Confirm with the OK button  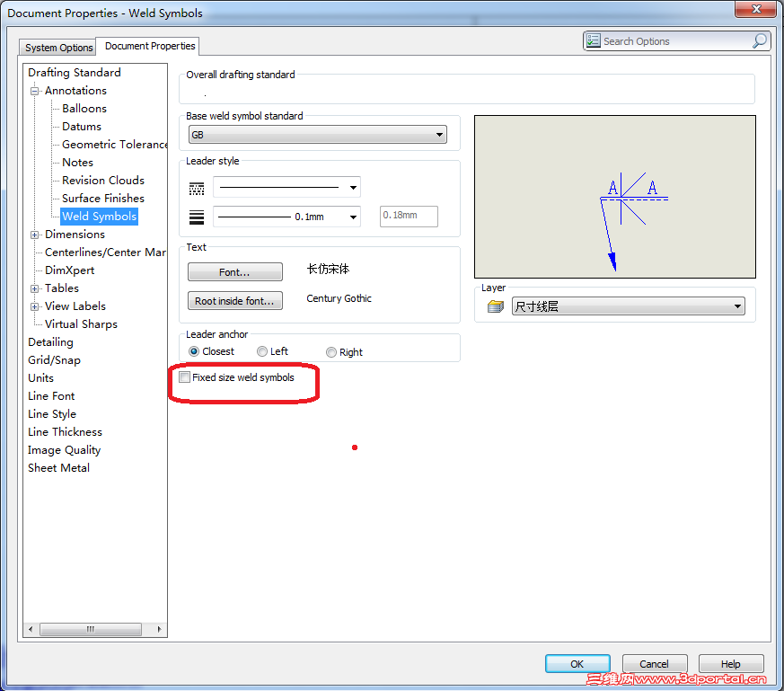click(x=577, y=663)
